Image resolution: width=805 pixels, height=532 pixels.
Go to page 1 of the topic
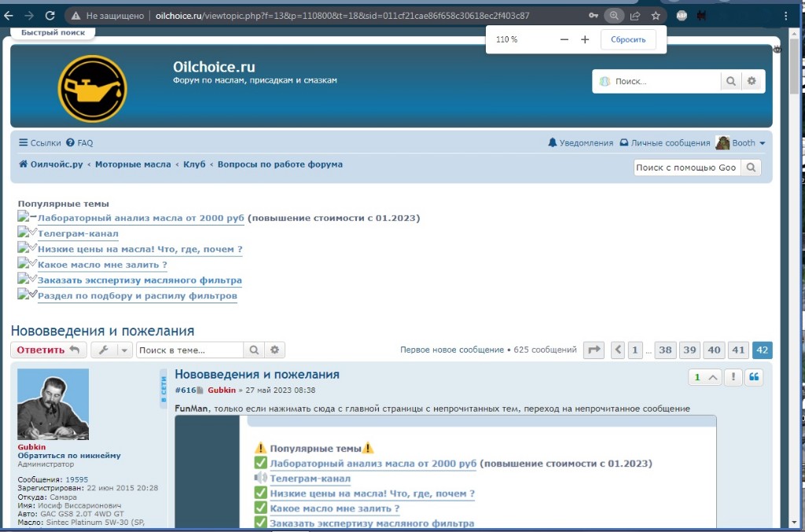click(635, 350)
